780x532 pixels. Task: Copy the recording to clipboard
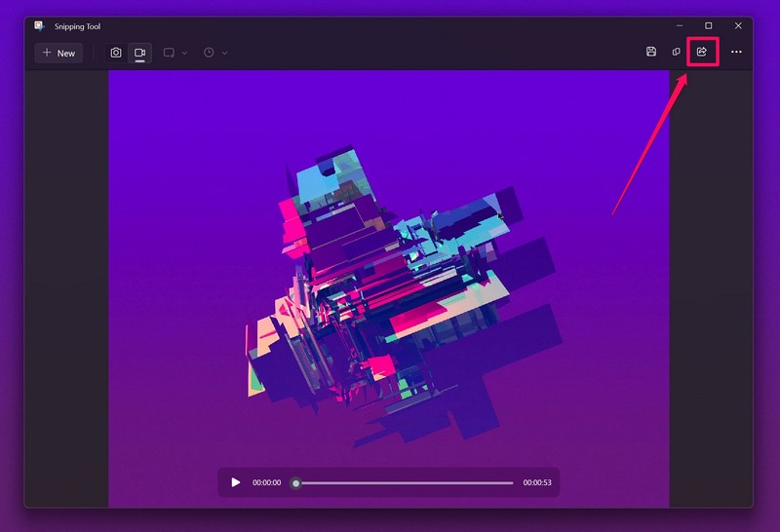pos(676,52)
